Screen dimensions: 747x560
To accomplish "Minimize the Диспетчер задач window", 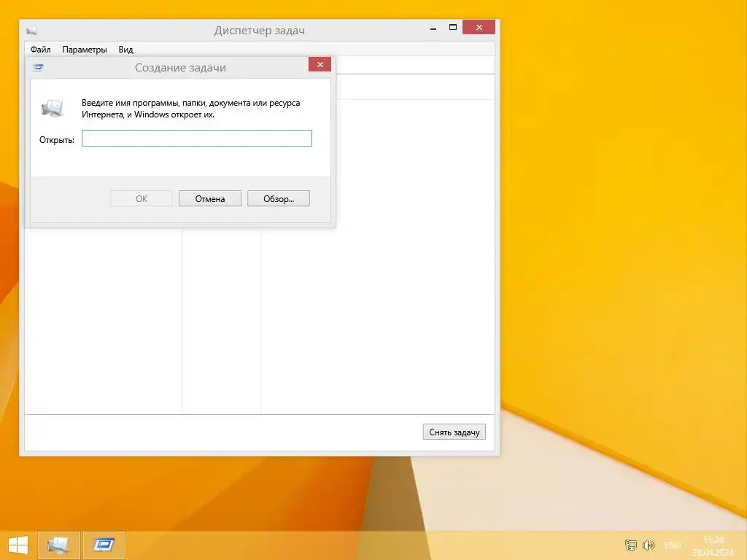I will (433, 28).
